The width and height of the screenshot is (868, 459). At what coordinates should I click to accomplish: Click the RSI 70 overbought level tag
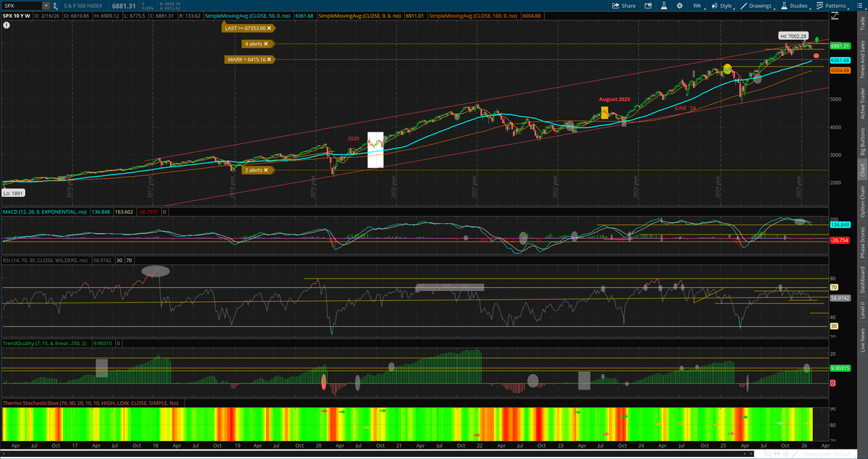[x=833, y=287]
